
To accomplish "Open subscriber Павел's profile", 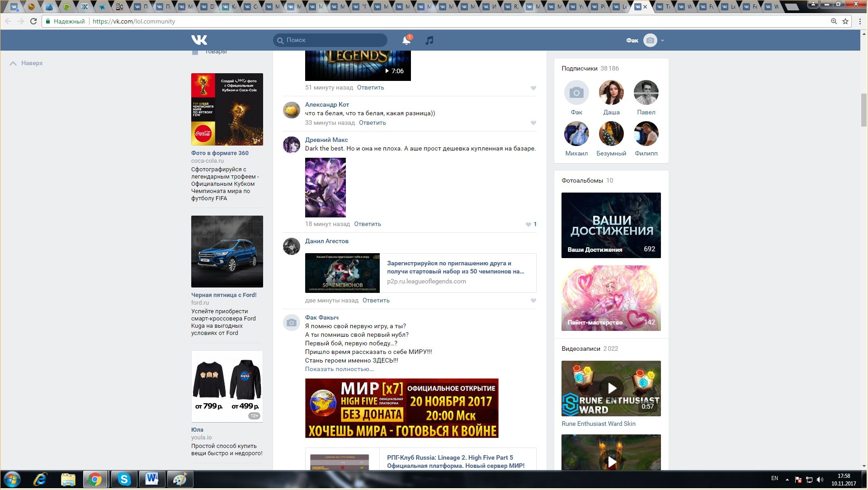I will [646, 93].
